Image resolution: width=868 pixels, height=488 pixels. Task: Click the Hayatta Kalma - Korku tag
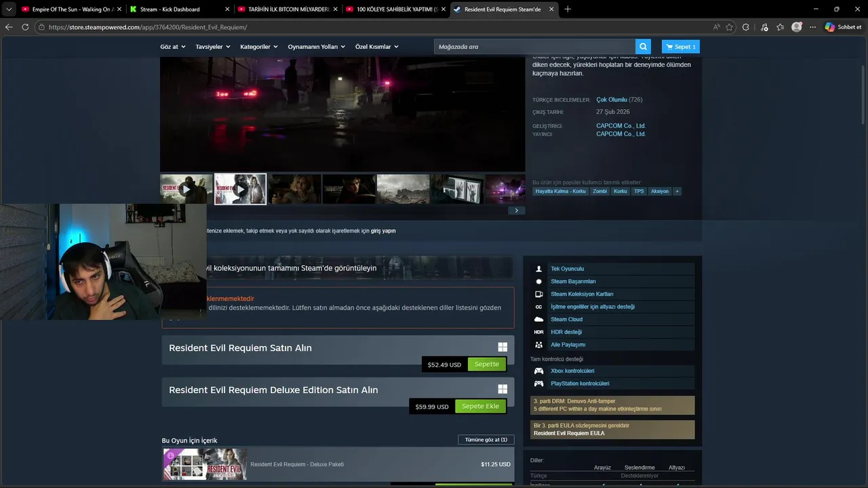tap(560, 191)
